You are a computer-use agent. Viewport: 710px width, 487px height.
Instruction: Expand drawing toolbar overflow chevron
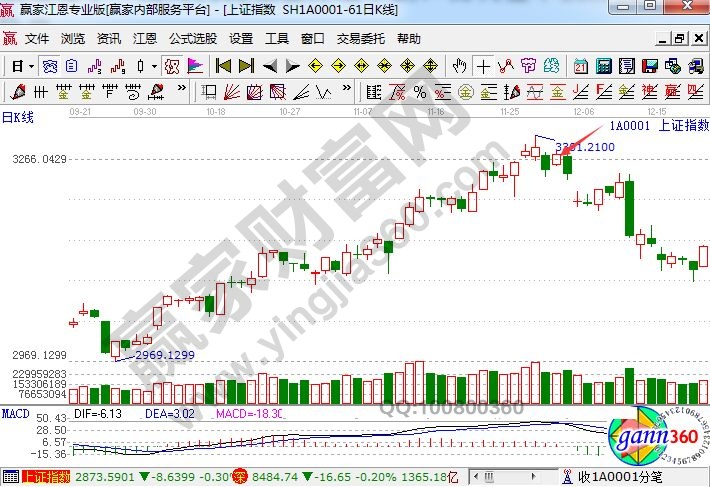coord(181,92)
